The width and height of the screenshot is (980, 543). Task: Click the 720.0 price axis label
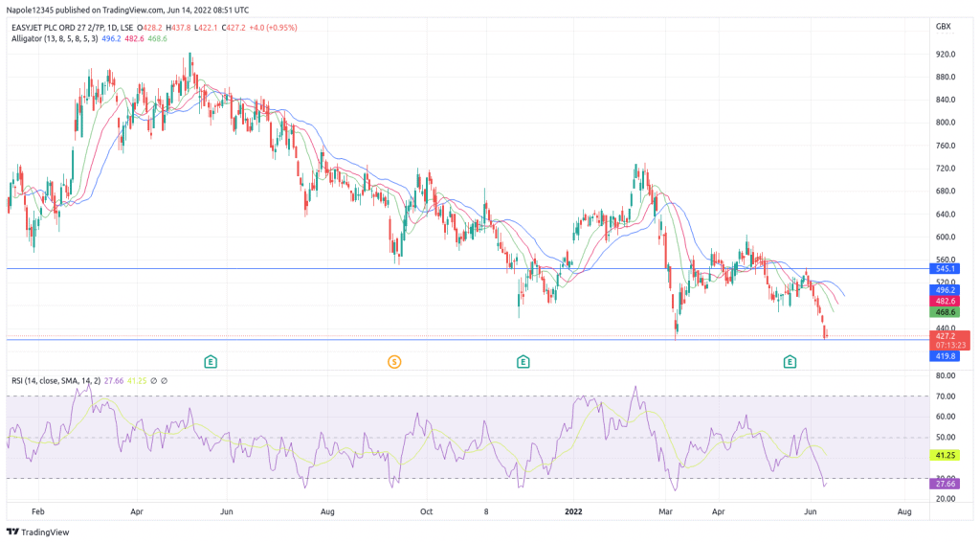click(x=945, y=169)
